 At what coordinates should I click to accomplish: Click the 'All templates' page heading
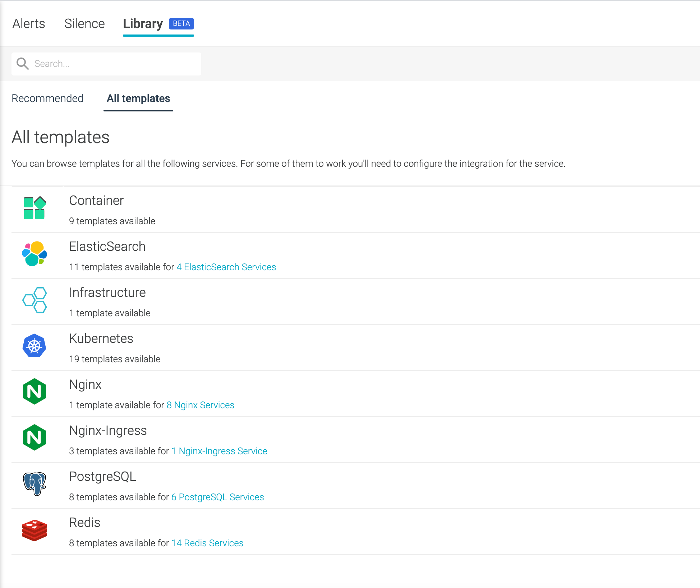[60, 137]
